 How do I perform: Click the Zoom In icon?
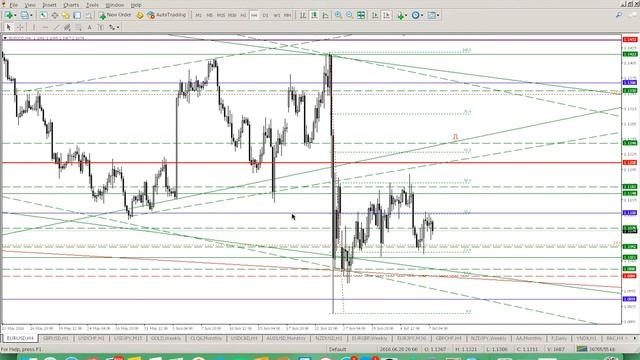pos(338,15)
